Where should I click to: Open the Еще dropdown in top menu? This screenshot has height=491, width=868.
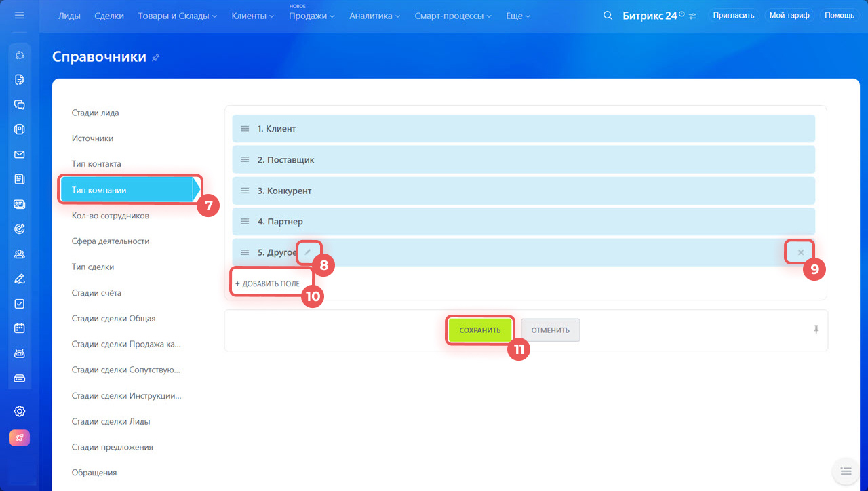[x=518, y=16]
